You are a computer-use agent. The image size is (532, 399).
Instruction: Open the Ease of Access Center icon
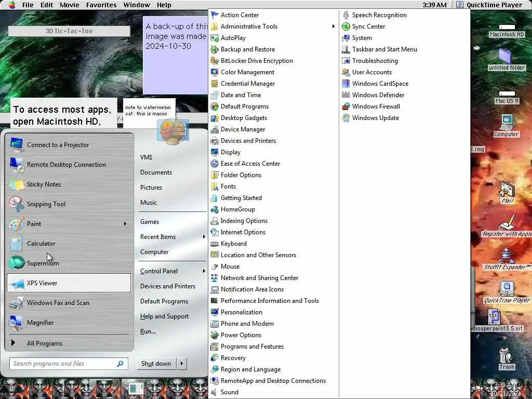215,164
